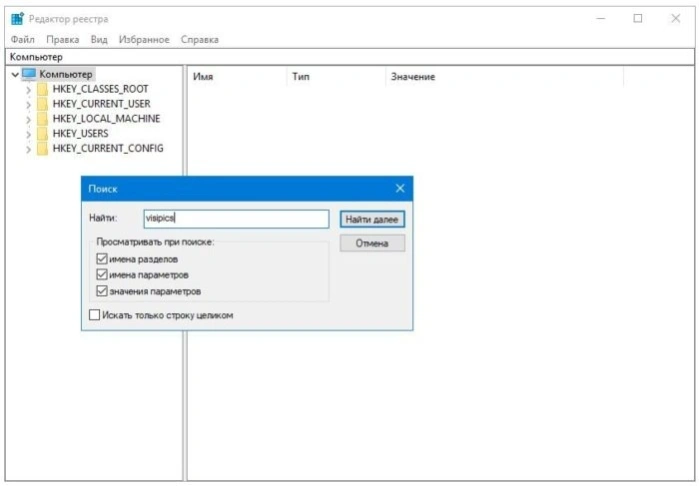699x486 pixels.
Task: Click the Registry Editor app icon in title bar
Action: coord(17,19)
